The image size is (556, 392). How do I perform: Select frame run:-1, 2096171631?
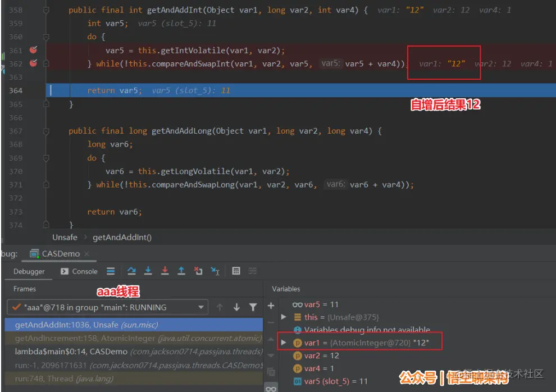pyautogui.click(x=134, y=365)
